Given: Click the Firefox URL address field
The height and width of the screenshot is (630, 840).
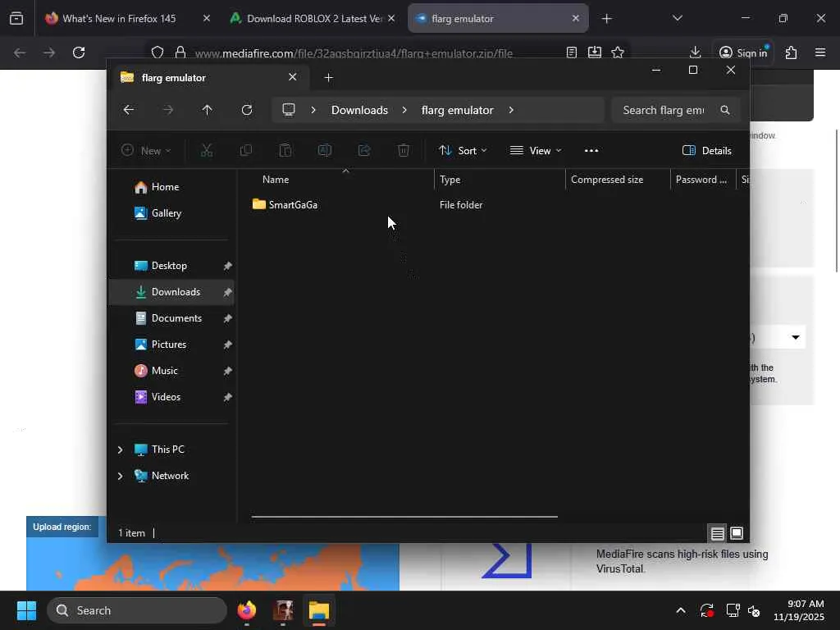Looking at the screenshot, I should pos(354,53).
